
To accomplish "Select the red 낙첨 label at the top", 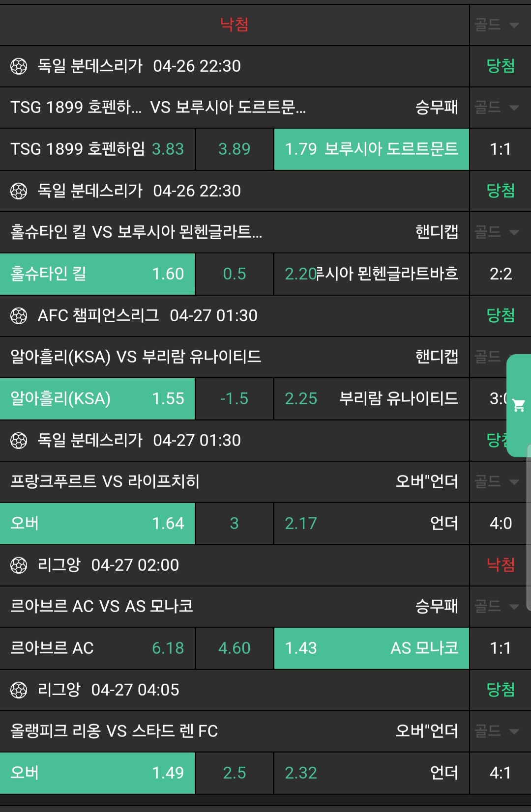I will (x=234, y=25).
